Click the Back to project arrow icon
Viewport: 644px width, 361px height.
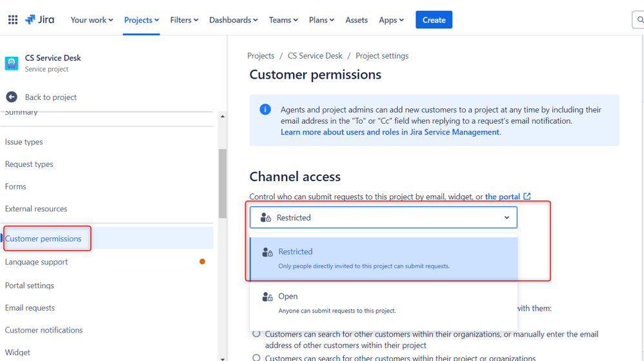coord(12,97)
